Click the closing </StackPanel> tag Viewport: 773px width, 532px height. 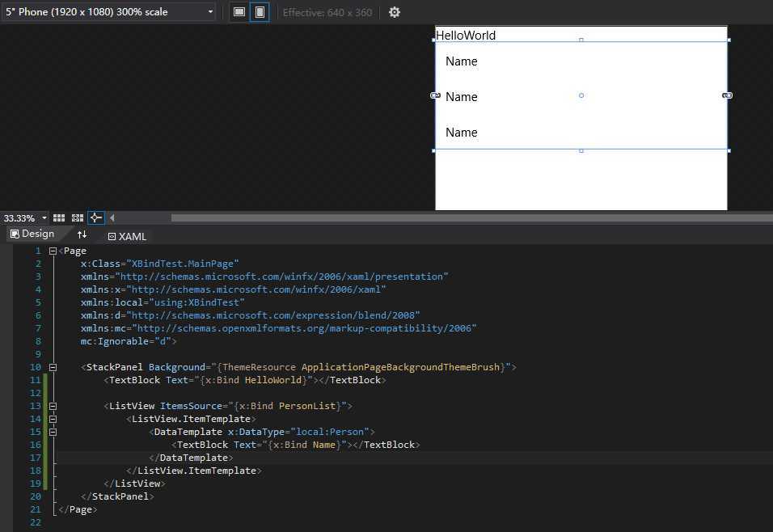click(x=117, y=496)
